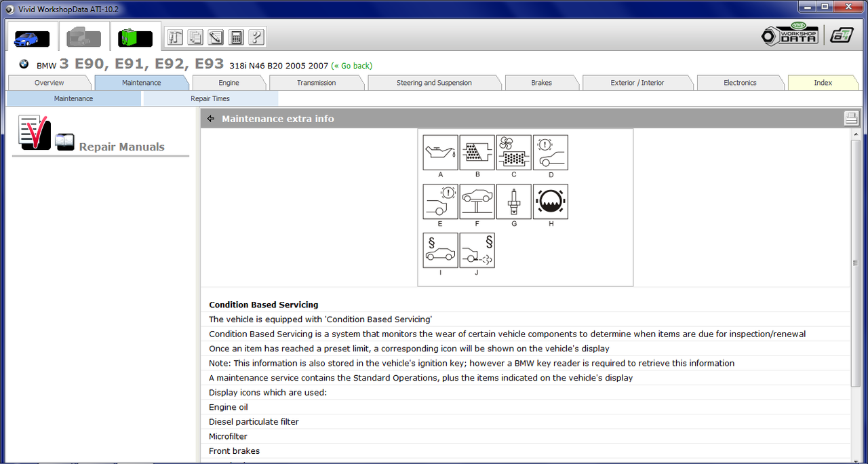This screenshot has width=868, height=464.
Task: Click the green Go back link
Action: click(x=352, y=66)
